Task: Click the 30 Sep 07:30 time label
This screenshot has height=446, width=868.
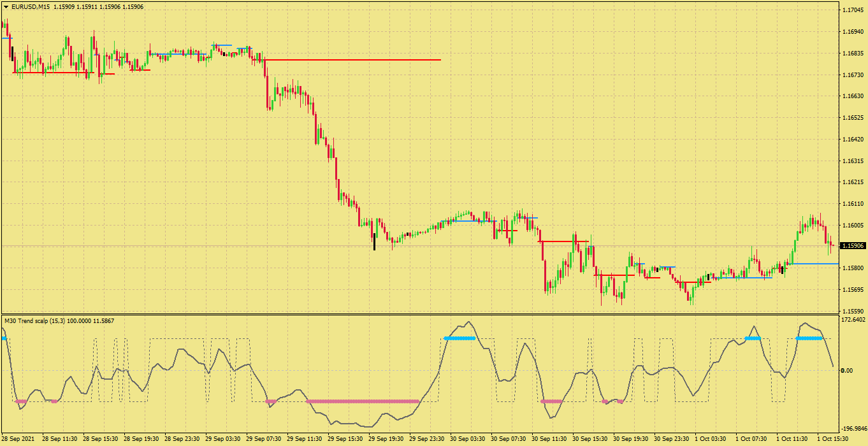Action: pyautogui.click(x=509, y=439)
